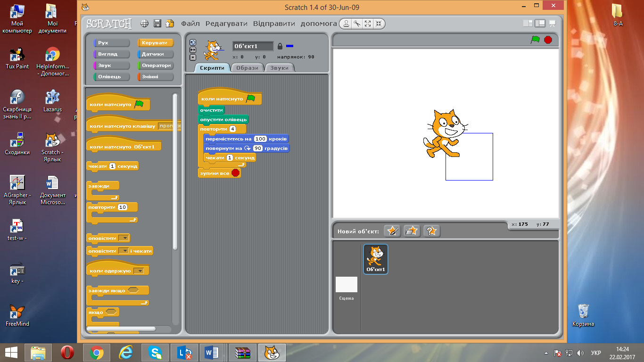This screenshot has height=362, width=644.
Task: Open the message dropdown on коли одержую block
Action: (x=139, y=271)
